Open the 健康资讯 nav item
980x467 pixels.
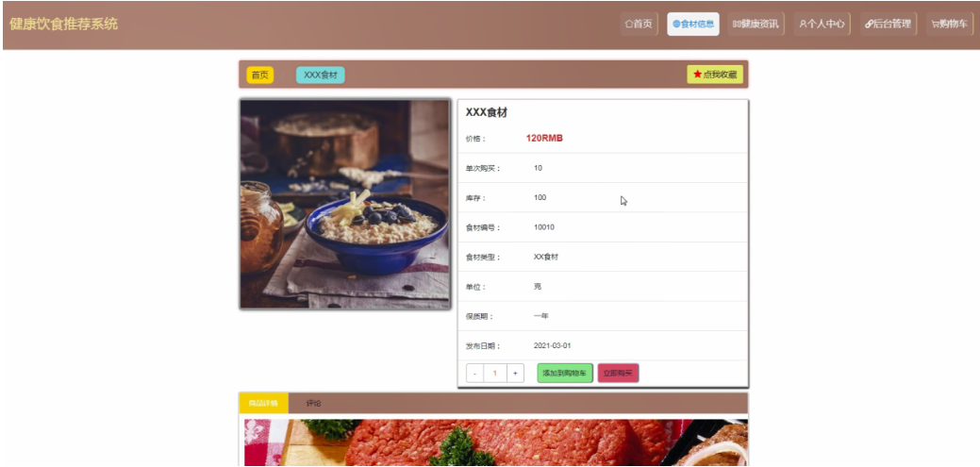click(x=756, y=24)
